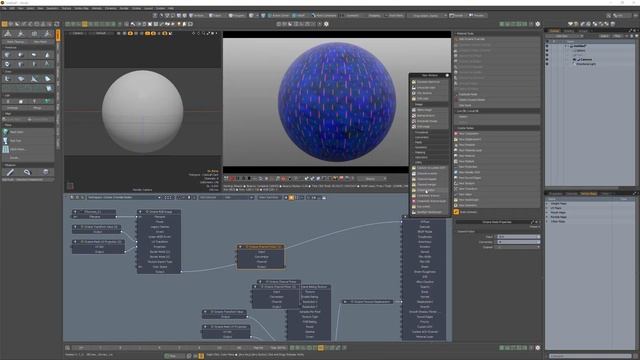Screen dimensions: 640x360
Task: Open the File menu
Action: point(3,8)
